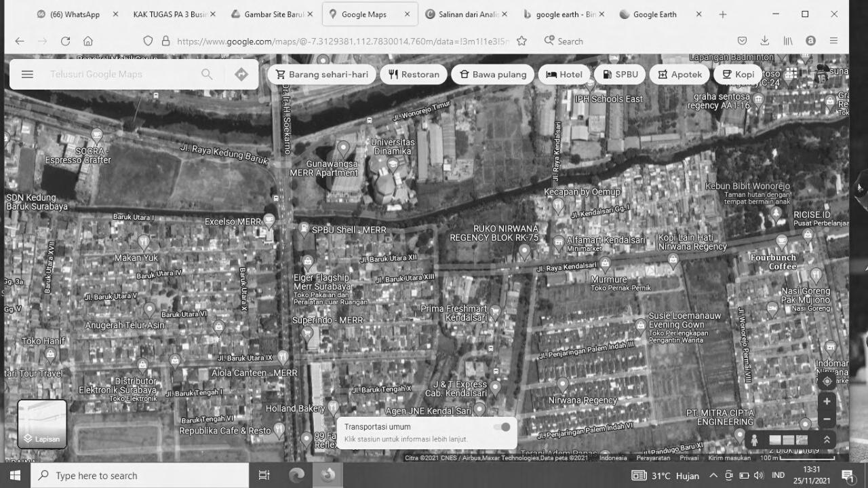
Task: Select Gunawangsa MERR Apartment pin
Action: 344,147
